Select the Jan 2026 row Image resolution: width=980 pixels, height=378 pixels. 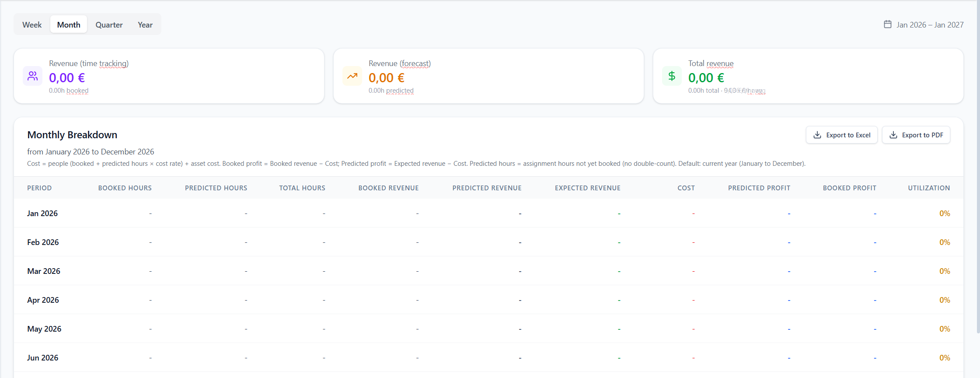point(42,213)
